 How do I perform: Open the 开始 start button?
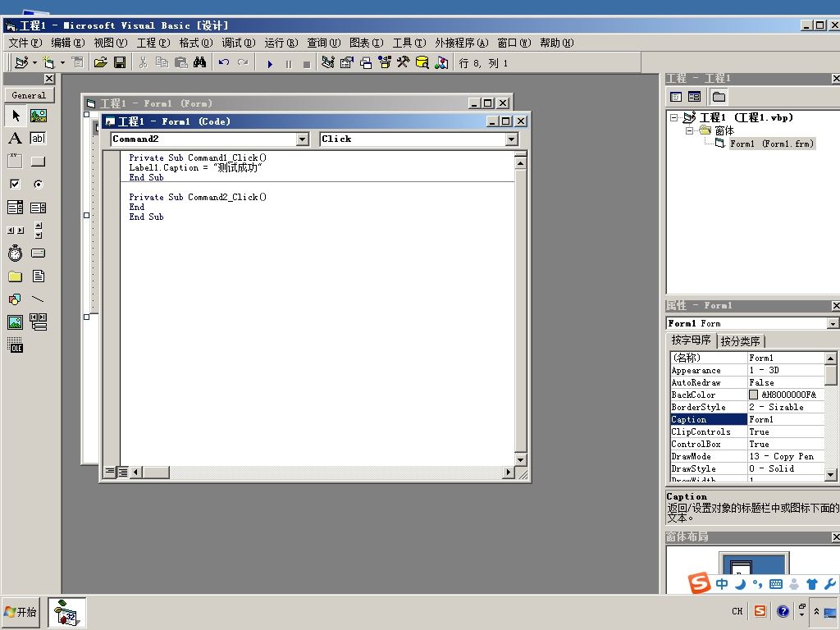click(21, 612)
